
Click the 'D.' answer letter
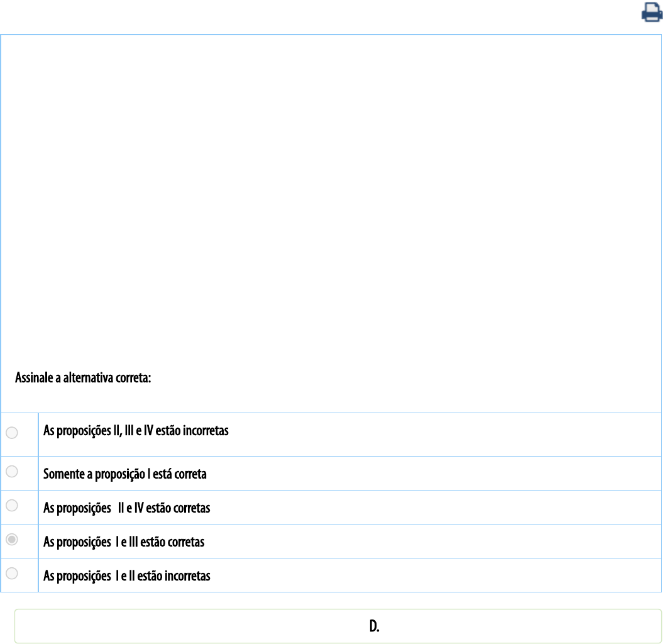(373, 627)
